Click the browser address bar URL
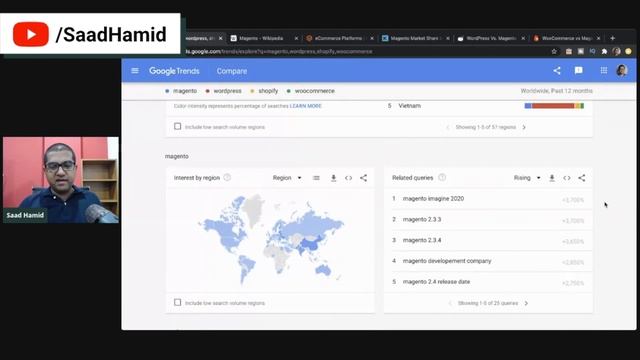This screenshot has height=360, width=640. click(x=279, y=51)
